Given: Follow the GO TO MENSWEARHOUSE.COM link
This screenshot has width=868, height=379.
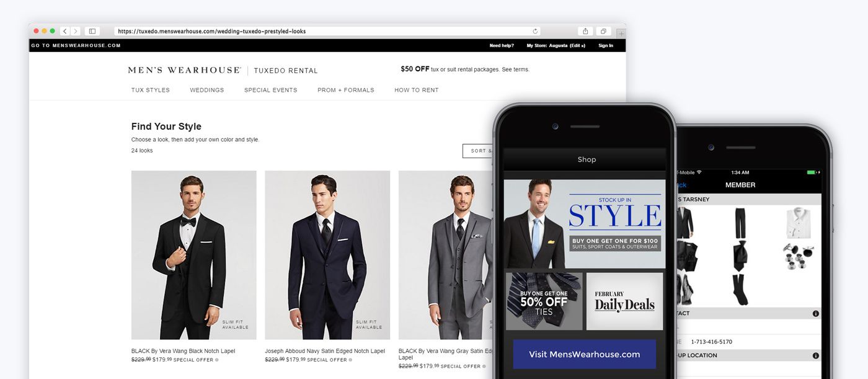Looking at the screenshot, I should pyautogui.click(x=76, y=45).
